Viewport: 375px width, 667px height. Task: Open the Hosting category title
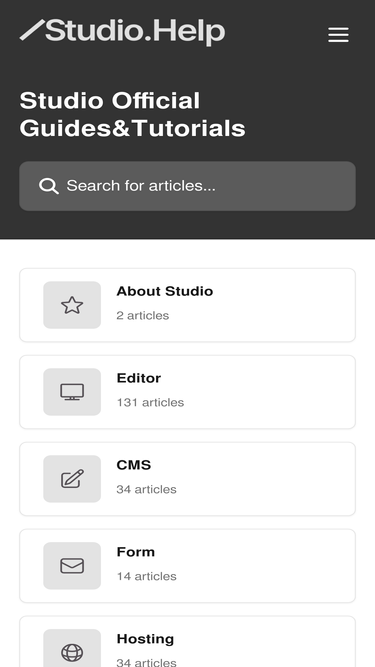click(x=145, y=639)
